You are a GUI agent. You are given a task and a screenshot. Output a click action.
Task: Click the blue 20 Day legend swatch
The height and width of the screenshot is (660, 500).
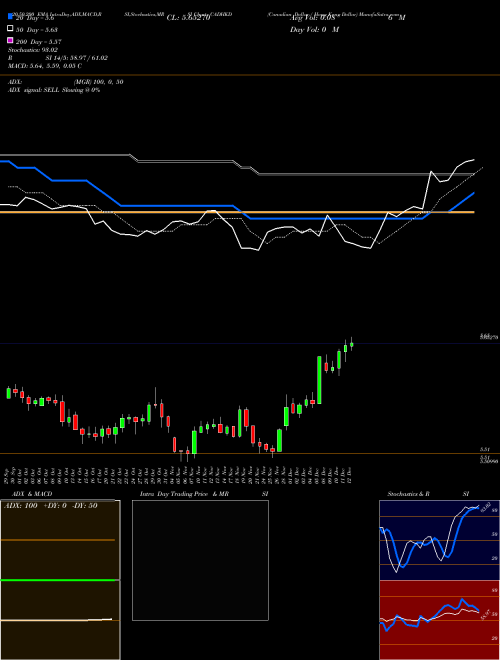(x=10, y=17)
